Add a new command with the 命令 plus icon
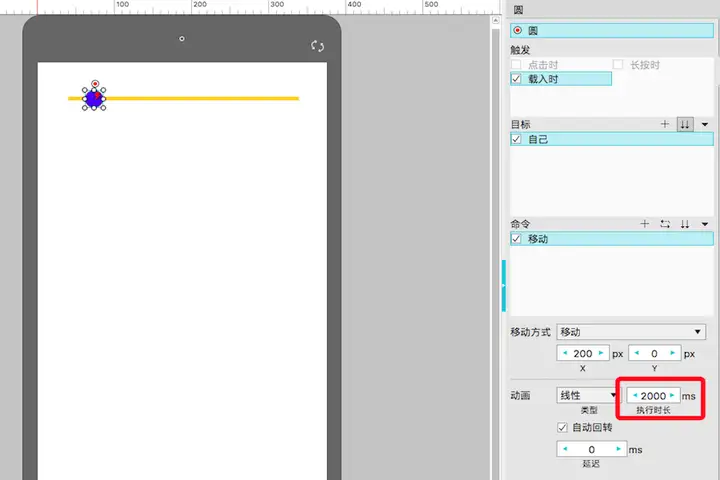720x480 pixels. pos(645,224)
